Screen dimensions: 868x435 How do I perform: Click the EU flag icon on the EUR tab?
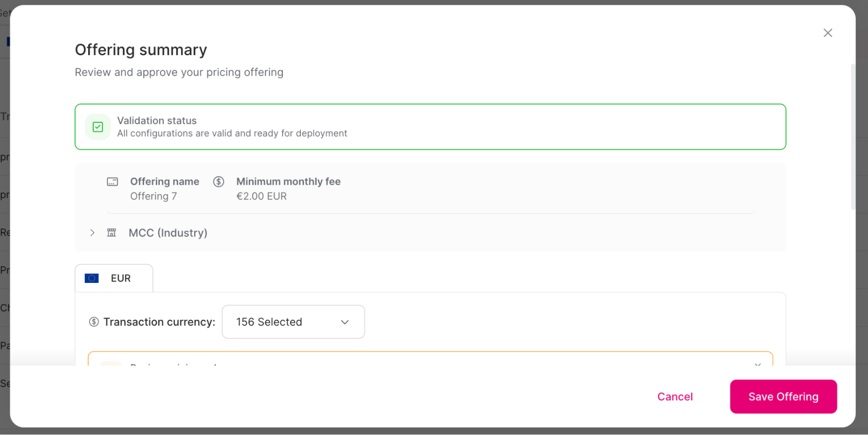pos(92,278)
